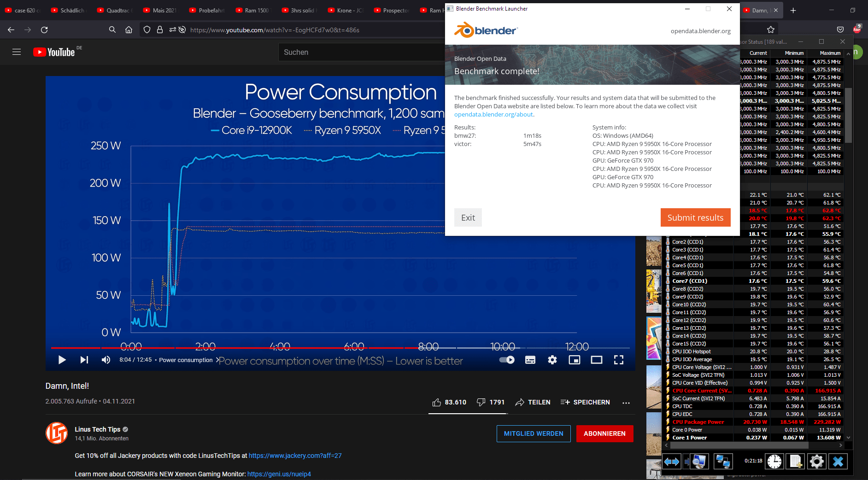Bookmark this page with the star icon
Image resolution: width=868 pixels, height=480 pixels.
pyautogui.click(x=771, y=30)
